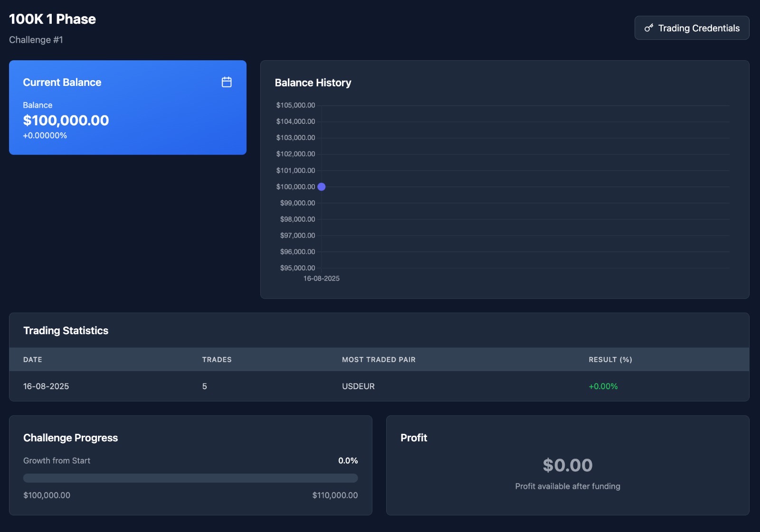Click the Current Balance card
The height and width of the screenshot is (532, 760).
pos(127,107)
